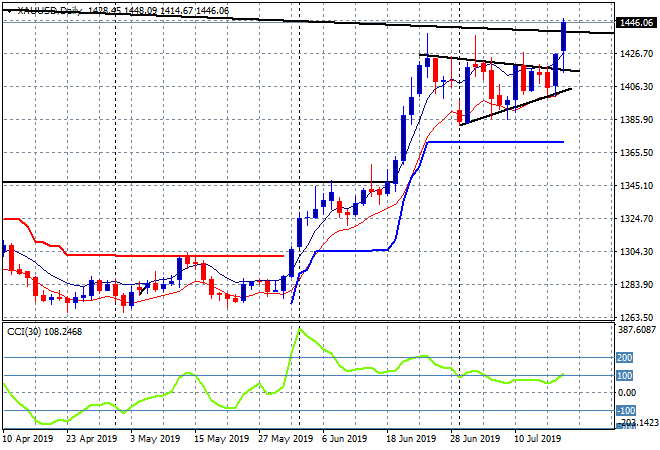Select the blue horizontal line near 1371

pyautogui.click(x=495, y=142)
